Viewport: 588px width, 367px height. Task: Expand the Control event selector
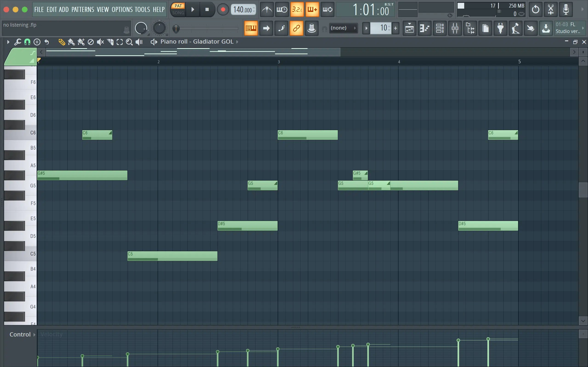22,334
